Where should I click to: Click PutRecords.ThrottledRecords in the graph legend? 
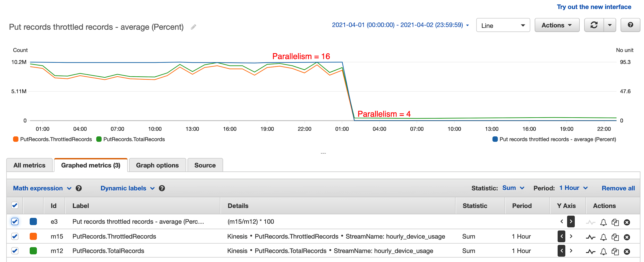[53, 139]
